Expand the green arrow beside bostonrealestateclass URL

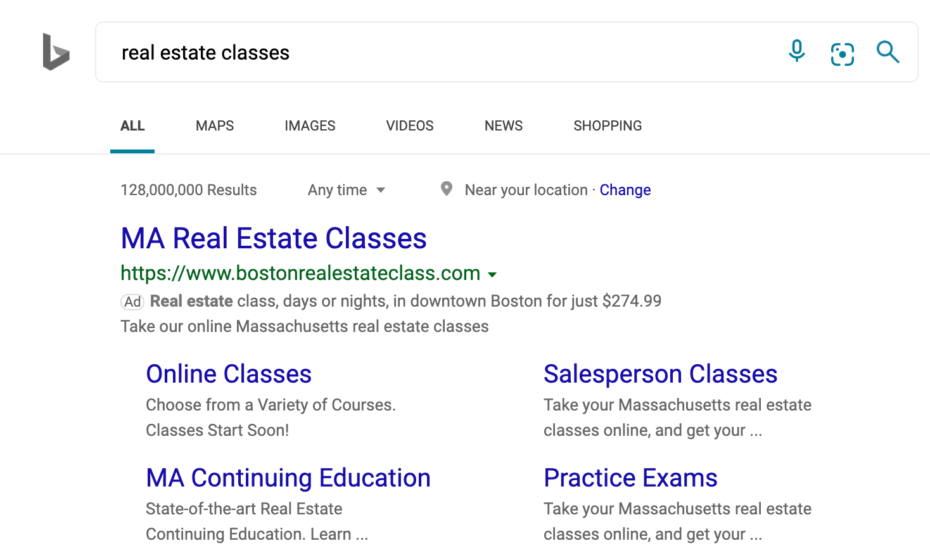pyautogui.click(x=492, y=274)
